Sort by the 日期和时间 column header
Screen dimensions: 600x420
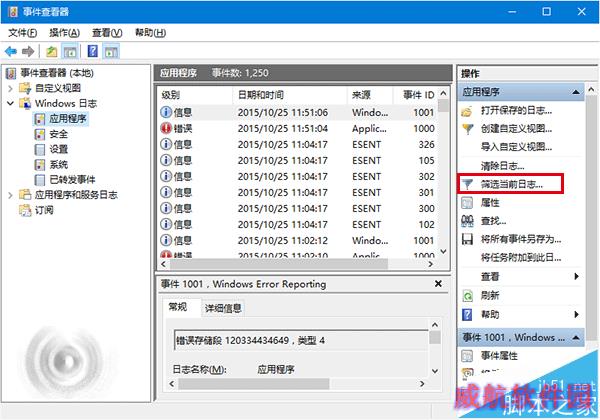click(290, 95)
